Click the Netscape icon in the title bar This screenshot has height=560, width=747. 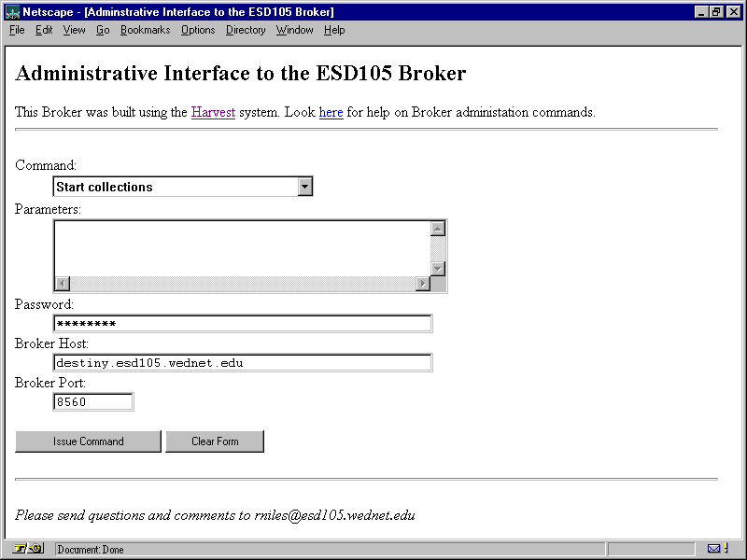tap(12, 12)
